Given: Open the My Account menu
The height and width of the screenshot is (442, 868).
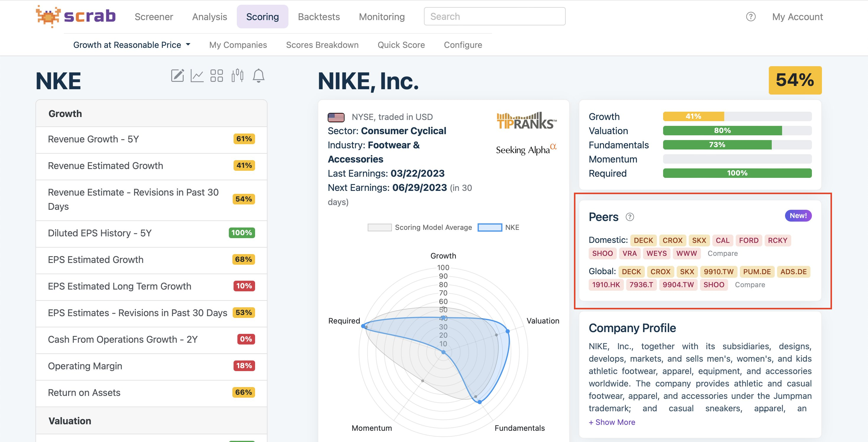Looking at the screenshot, I should click(797, 17).
